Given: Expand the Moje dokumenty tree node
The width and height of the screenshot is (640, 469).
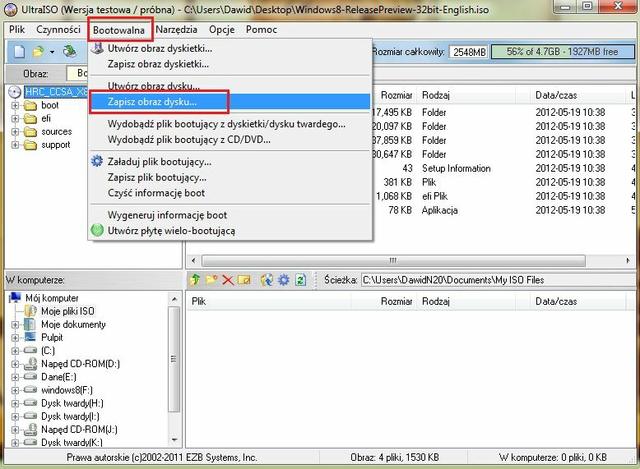Looking at the screenshot, I should [x=14, y=325].
